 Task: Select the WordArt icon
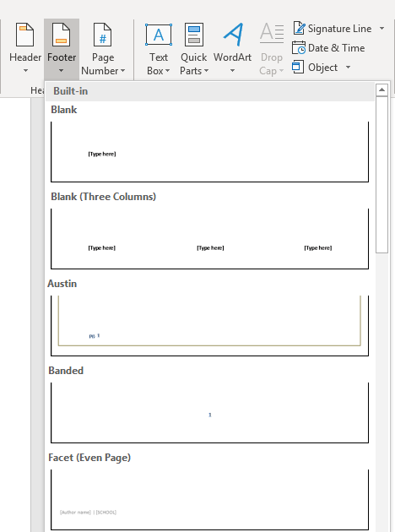233,35
